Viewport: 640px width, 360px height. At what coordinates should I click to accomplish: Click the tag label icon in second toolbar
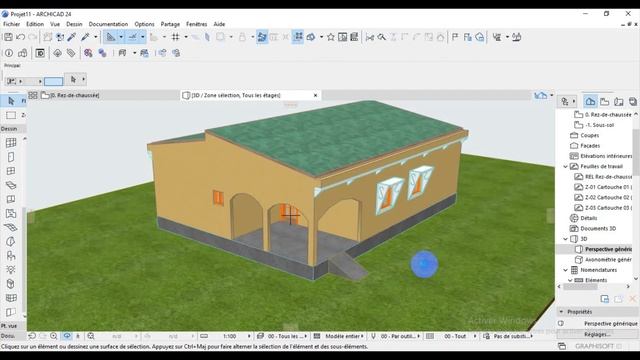pos(71,53)
